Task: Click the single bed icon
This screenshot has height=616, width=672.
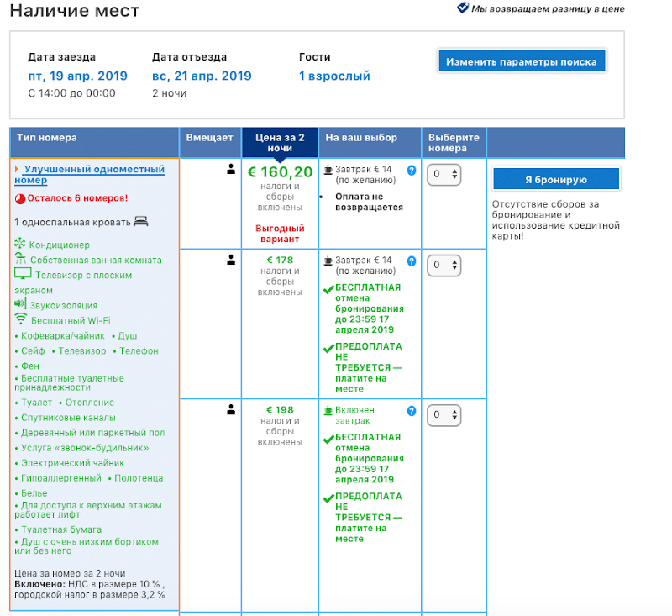Action: [x=141, y=221]
